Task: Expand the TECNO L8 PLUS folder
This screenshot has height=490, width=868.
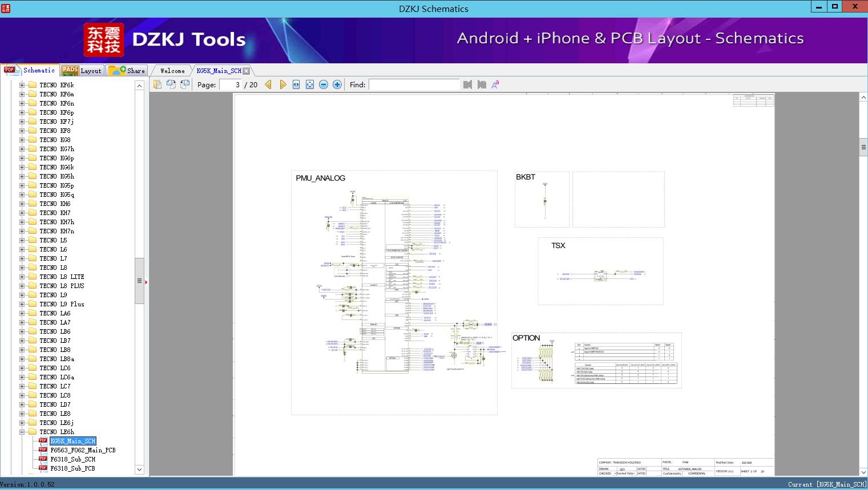Action: (x=22, y=286)
